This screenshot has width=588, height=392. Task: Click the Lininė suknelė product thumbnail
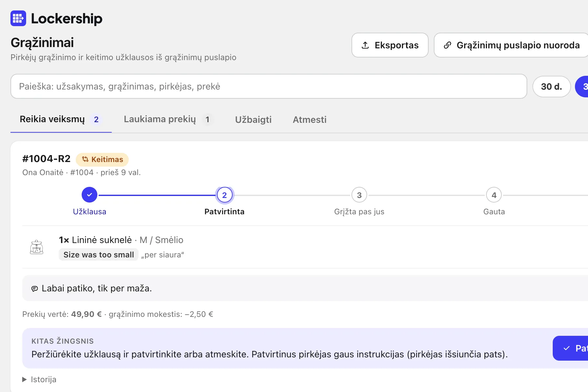pyautogui.click(x=37, y=247)
